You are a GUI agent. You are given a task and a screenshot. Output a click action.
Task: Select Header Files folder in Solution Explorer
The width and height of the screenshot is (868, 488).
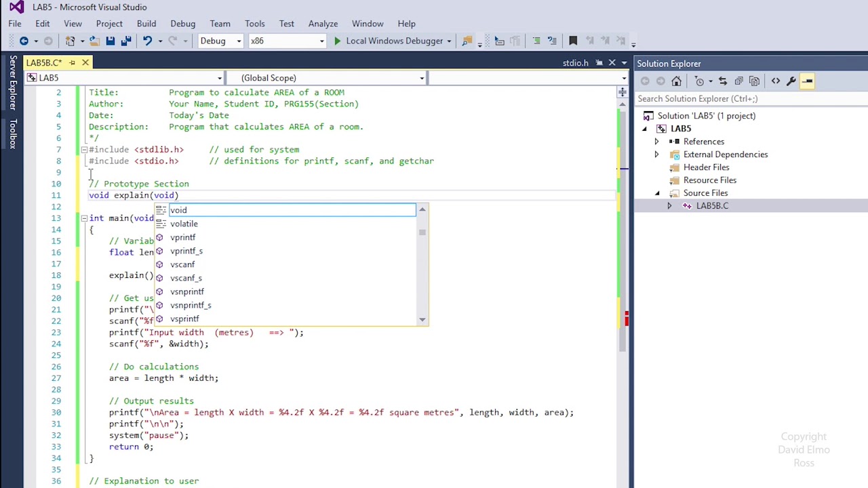coord(706,167)
